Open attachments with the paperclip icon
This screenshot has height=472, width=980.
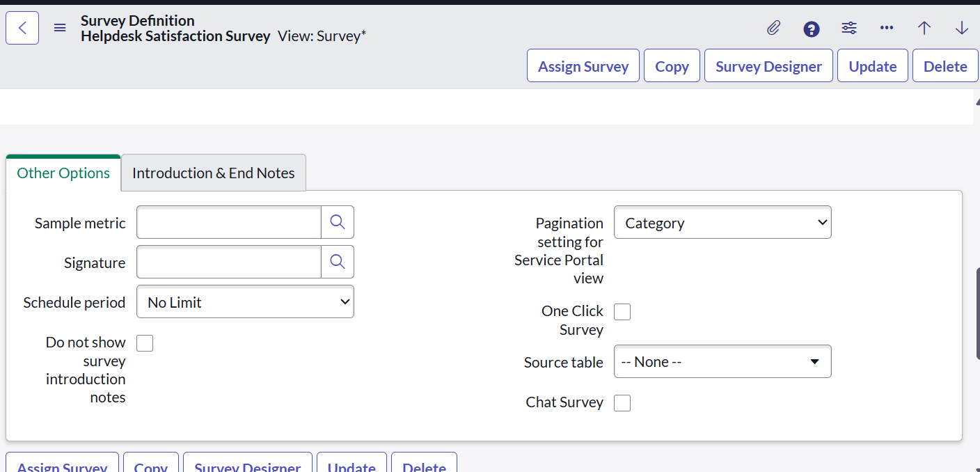[x=773, y=28]
